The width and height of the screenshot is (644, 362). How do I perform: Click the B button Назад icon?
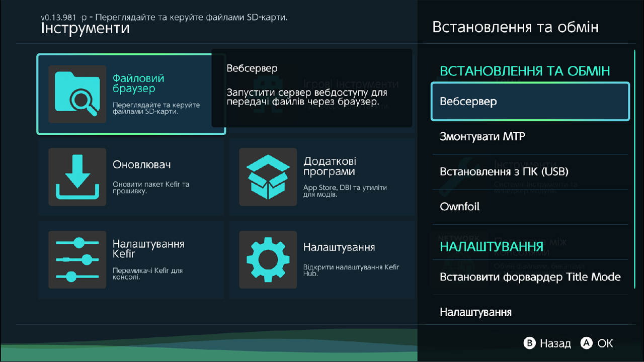529,343
